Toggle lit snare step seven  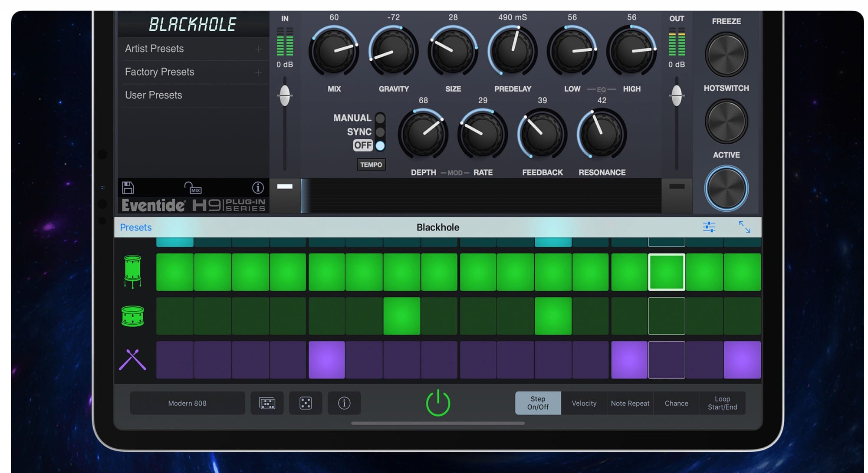point(402,316)
